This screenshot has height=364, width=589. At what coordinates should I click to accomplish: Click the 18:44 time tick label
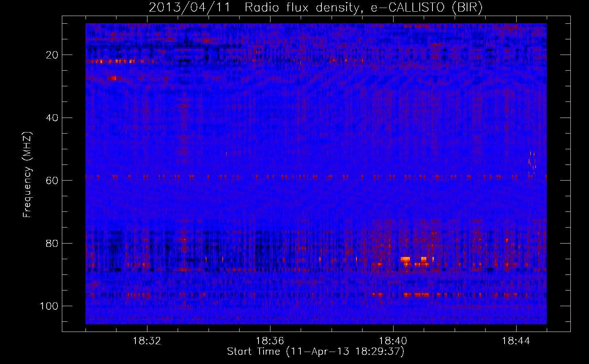click(516, 341)
